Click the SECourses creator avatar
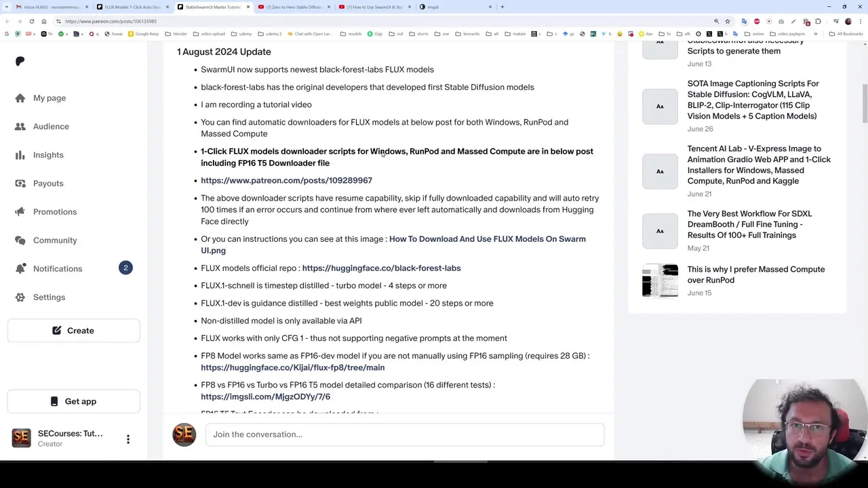The height and width of the screenshot is (488, 868). click(x=21, y=438)
